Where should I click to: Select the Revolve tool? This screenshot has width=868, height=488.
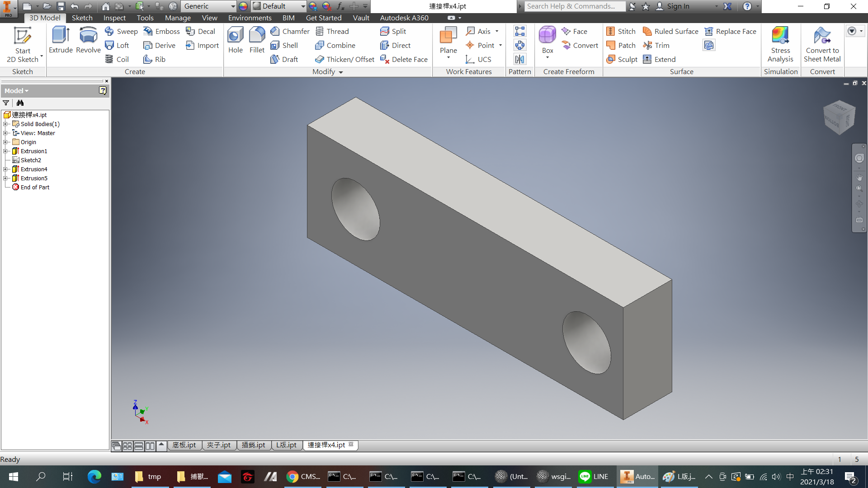(x=88, y=40)
